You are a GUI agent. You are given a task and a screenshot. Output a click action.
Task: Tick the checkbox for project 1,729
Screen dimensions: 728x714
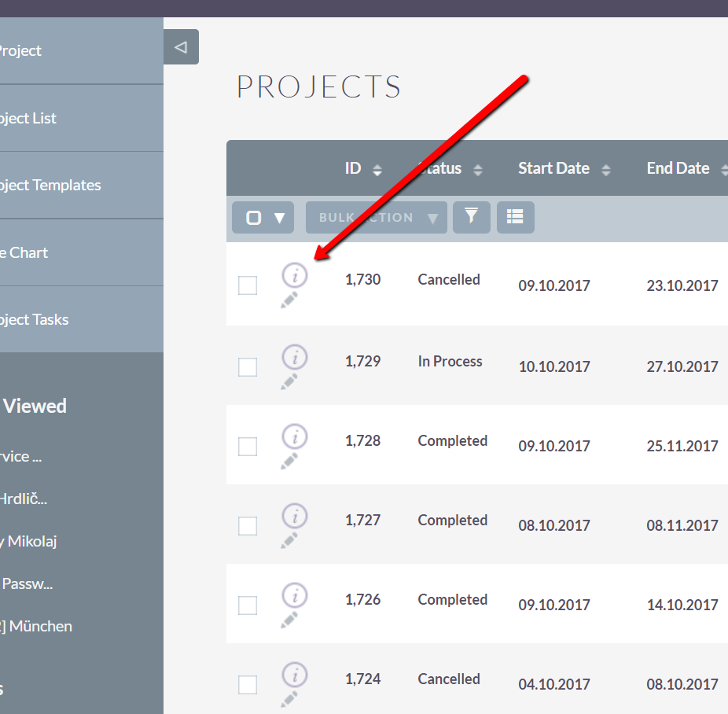click(248, 366)
